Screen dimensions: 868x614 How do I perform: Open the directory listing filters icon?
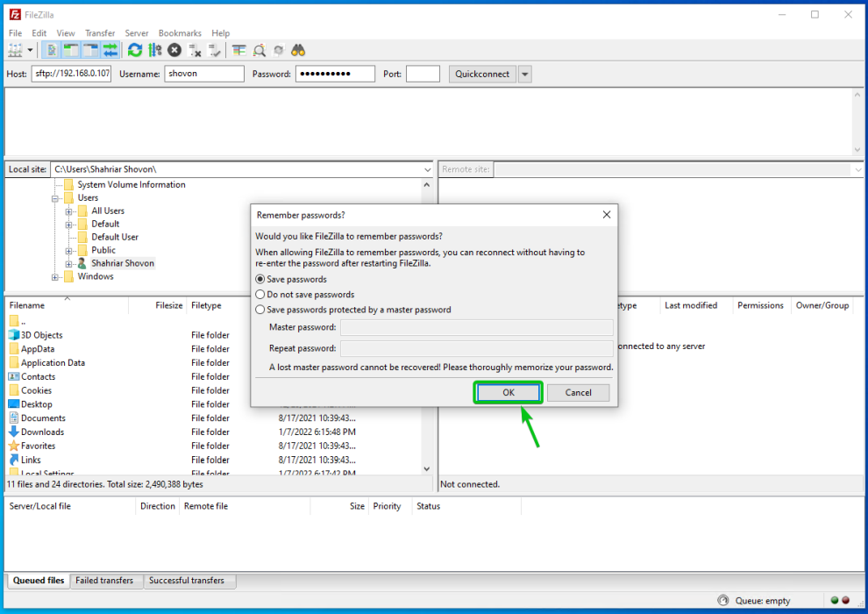[x=240, y=51]
